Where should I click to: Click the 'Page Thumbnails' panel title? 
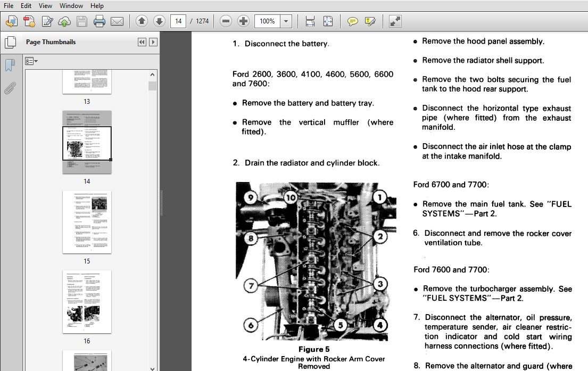click(x=51, y=42)
